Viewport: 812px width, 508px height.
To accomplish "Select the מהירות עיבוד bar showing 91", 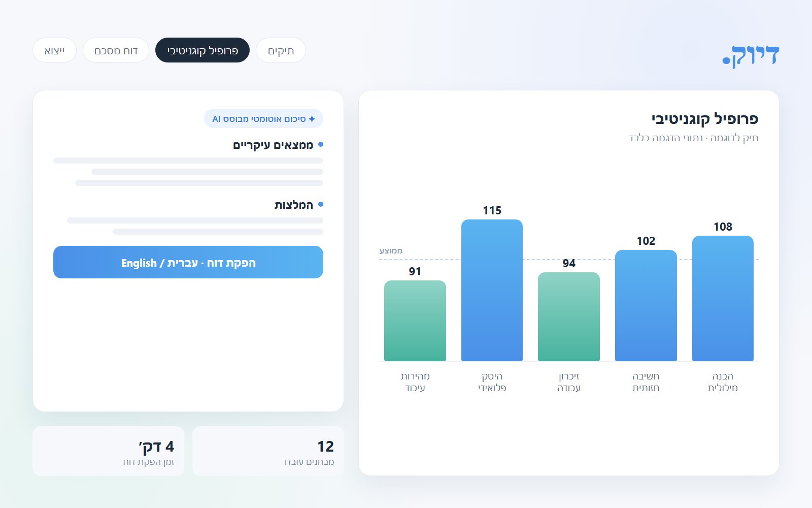I will pos(415,321).
